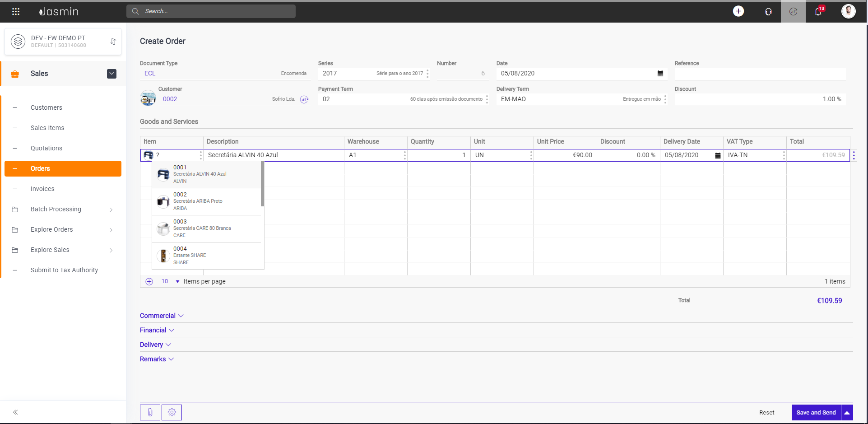Expand the Commercial section
The image size is (868, 424).
point(162,316)
